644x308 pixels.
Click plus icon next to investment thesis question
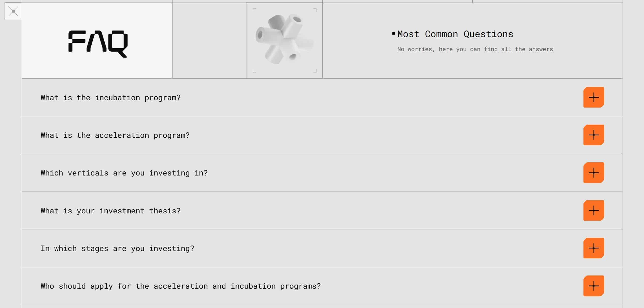(594, 211)
